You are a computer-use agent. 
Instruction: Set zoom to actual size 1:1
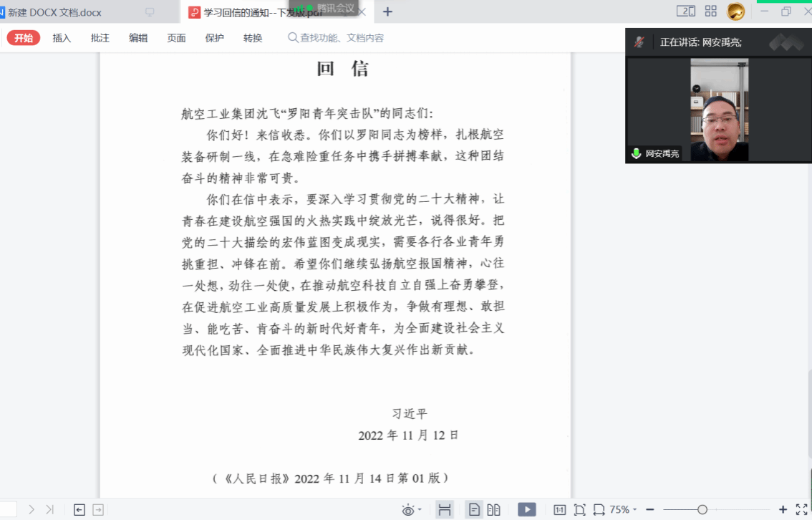(x=560, y=510)
